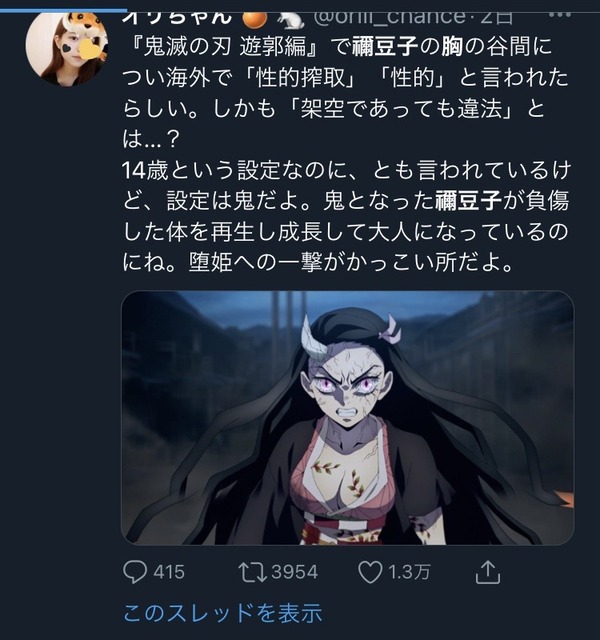Tap the retweet arrows icon
This screenshot has width=600, height=640.
click(x=253, y=572)
